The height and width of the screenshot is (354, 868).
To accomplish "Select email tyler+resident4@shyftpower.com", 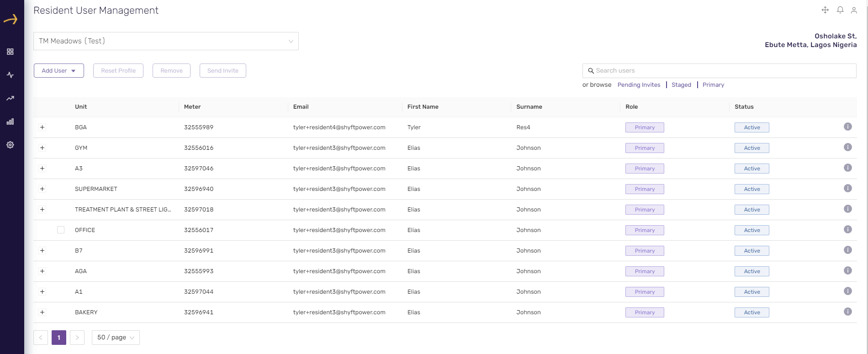I will (339, 127).
